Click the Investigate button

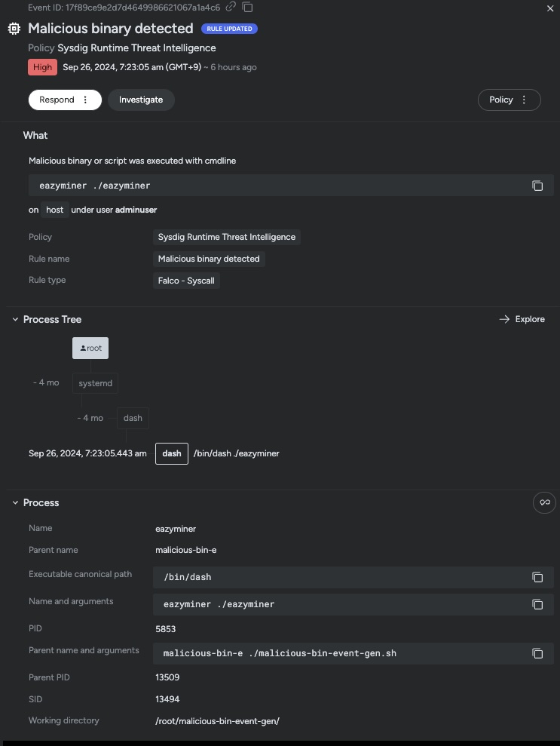[x=141, y=100]
